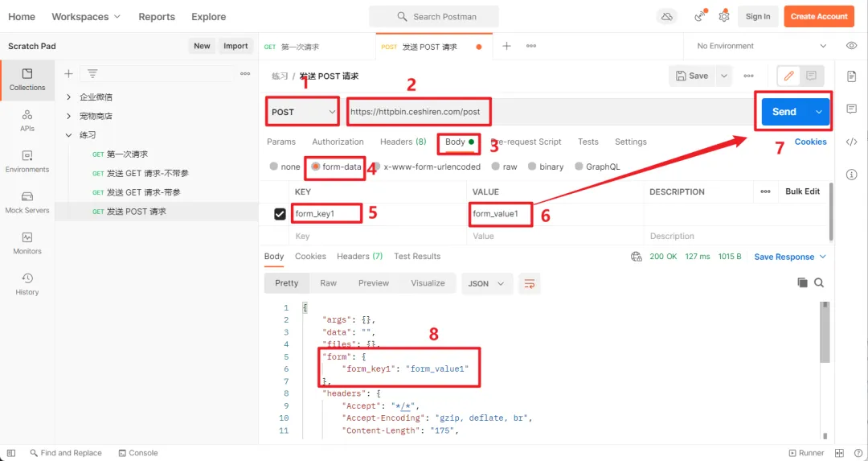Click the Create Account button
868x461 pixels.
tap(819, 17)
